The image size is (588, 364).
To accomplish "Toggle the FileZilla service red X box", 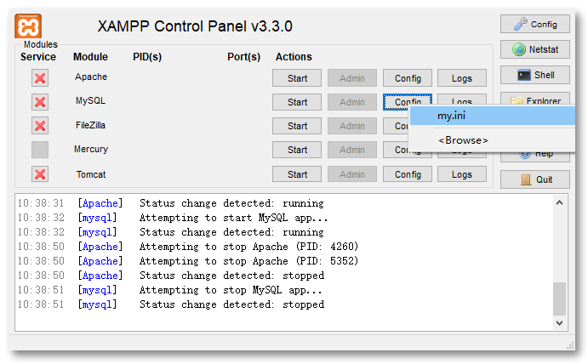I will [x=40, y=126].
